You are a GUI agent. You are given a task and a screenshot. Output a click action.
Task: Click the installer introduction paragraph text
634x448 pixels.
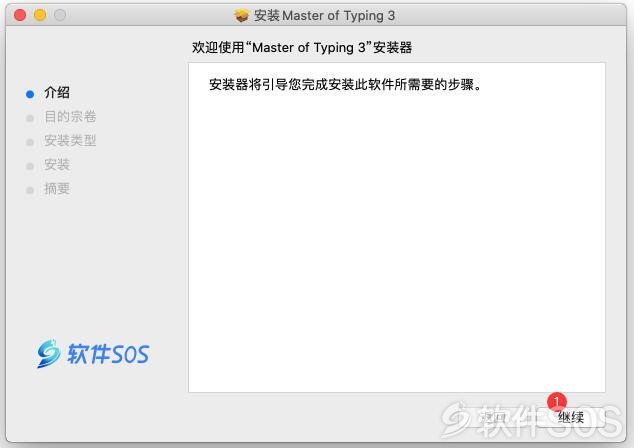click(x=345, y=85)
